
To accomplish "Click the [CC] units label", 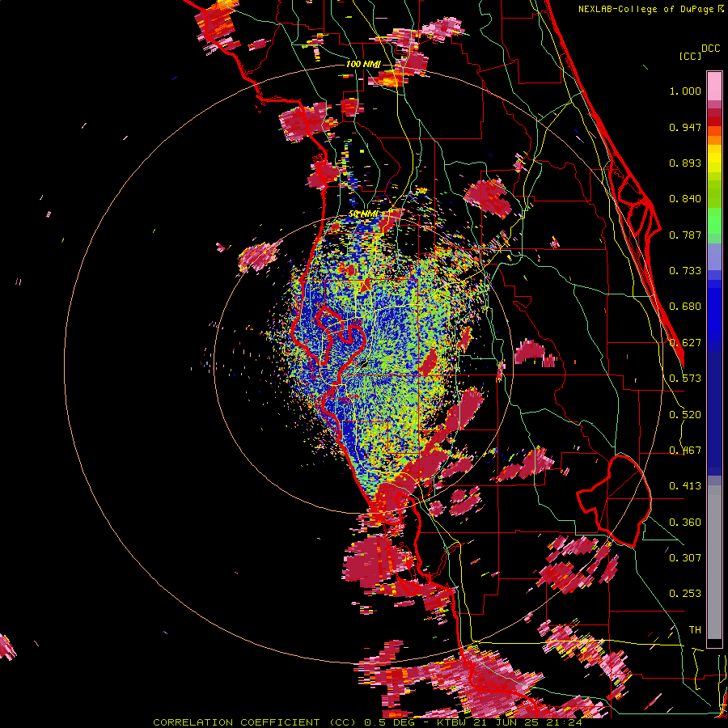I will coord(690,56).
